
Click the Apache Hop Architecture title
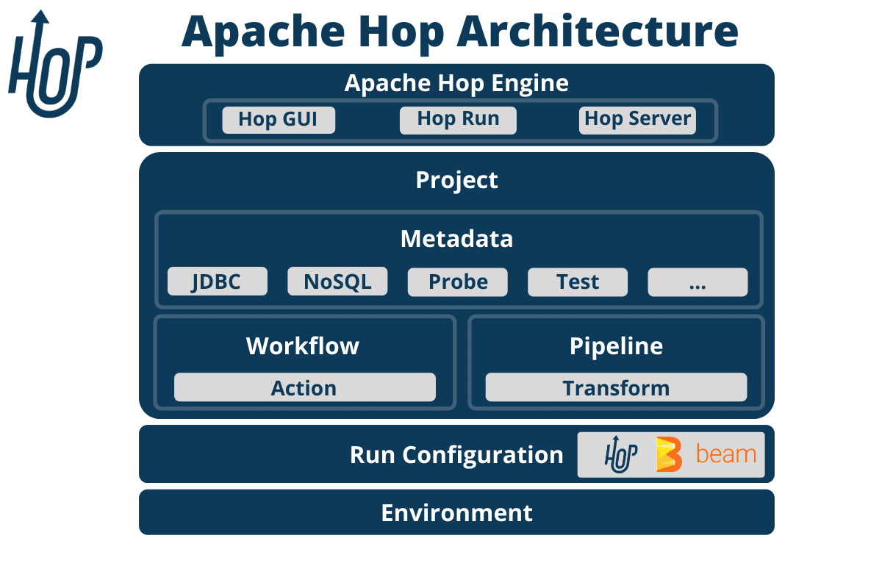(x=459, y=32)
